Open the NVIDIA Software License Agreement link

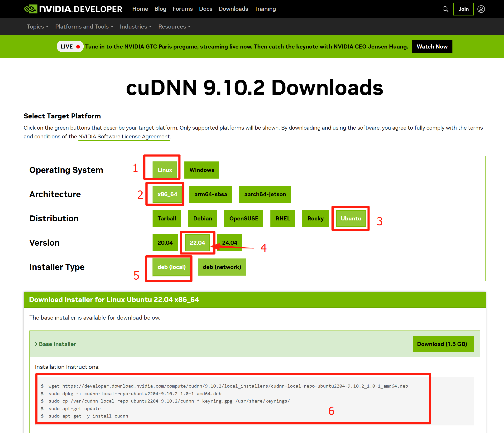124,136
